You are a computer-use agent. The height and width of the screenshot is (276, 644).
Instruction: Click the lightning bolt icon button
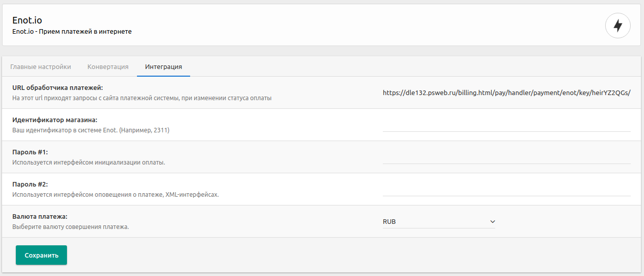[617, 26]
